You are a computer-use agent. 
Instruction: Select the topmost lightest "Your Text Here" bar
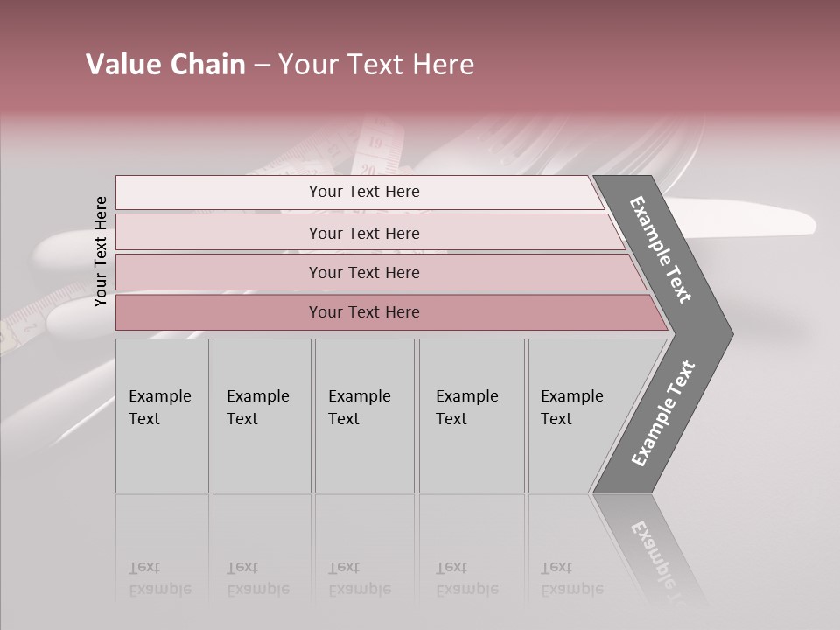tap(363, 192)
